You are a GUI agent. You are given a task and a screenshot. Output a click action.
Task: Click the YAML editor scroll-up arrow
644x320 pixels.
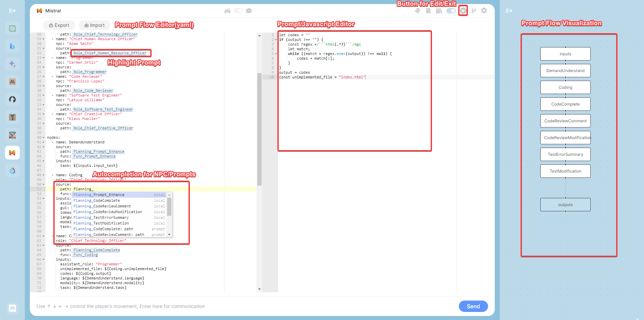click(259, 36)
